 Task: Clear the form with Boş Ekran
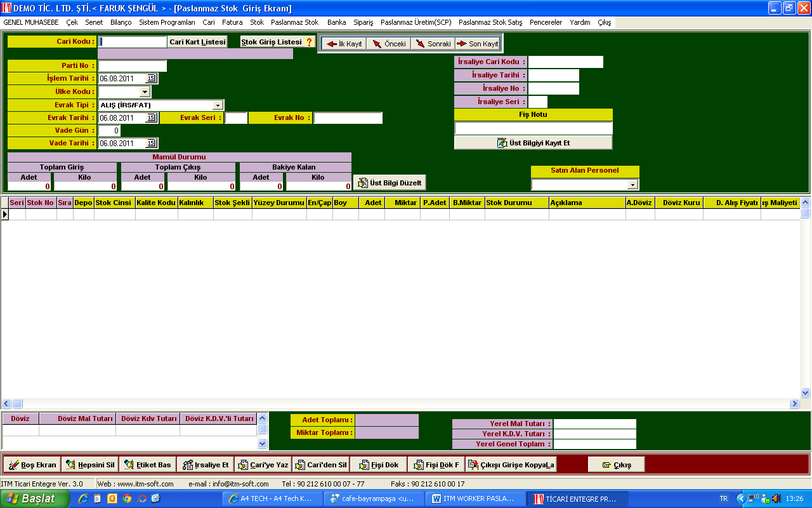pos(32,465)
